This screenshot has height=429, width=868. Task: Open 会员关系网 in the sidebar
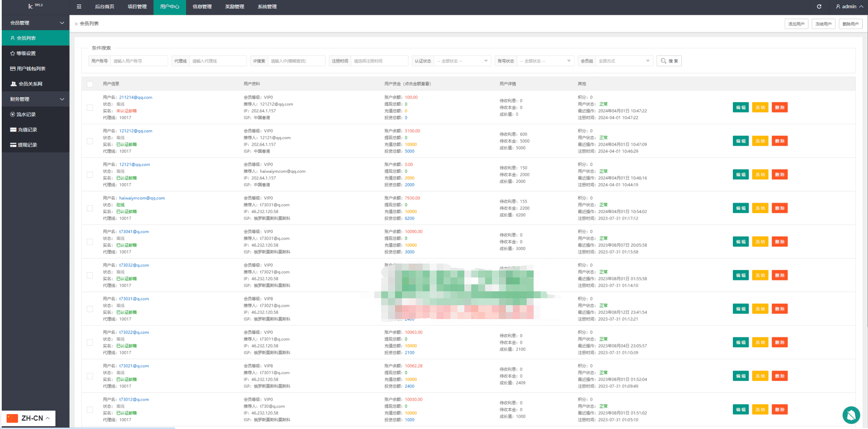pyautogui.click(x=26, y=84)
